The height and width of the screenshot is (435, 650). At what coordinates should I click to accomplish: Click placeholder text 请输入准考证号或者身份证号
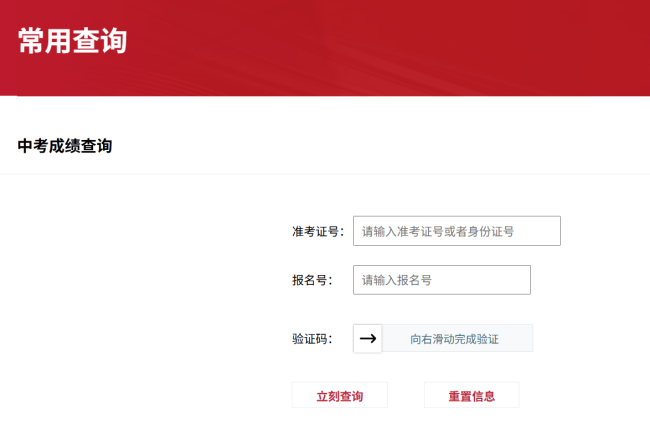coord(438,232)
